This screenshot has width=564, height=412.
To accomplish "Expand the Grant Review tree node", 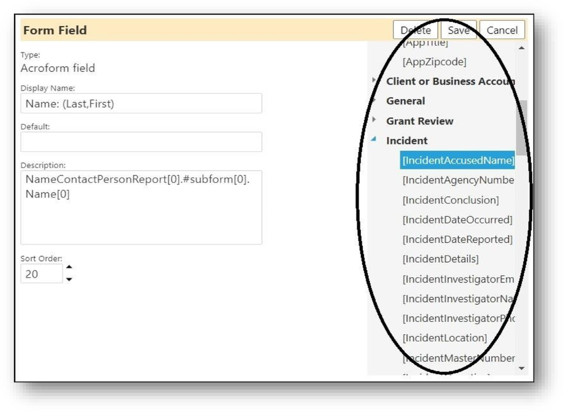I will (x=374, y=119).
